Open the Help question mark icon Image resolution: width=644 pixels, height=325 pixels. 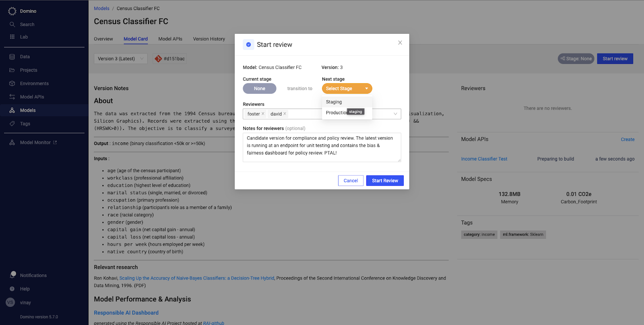click(12, 289)
